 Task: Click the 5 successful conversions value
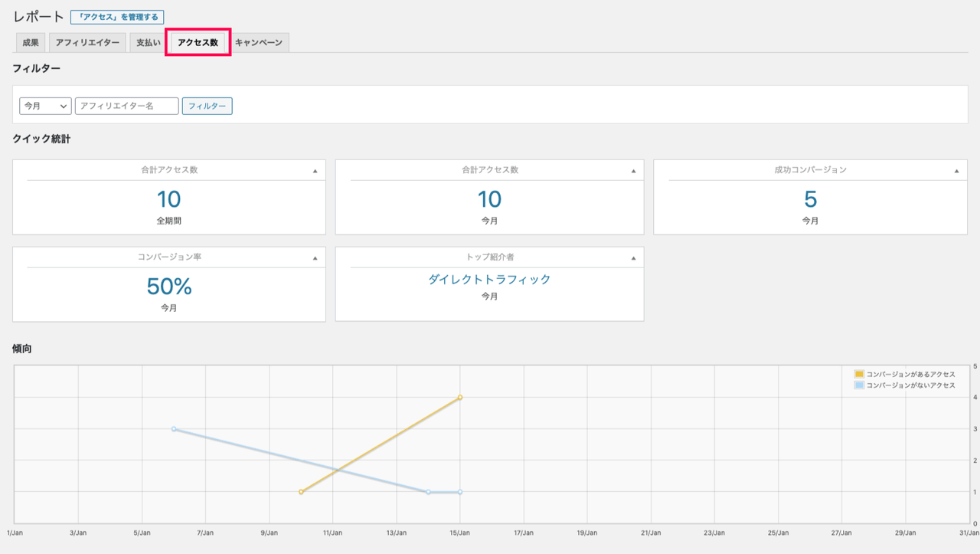tap(811, 199)
